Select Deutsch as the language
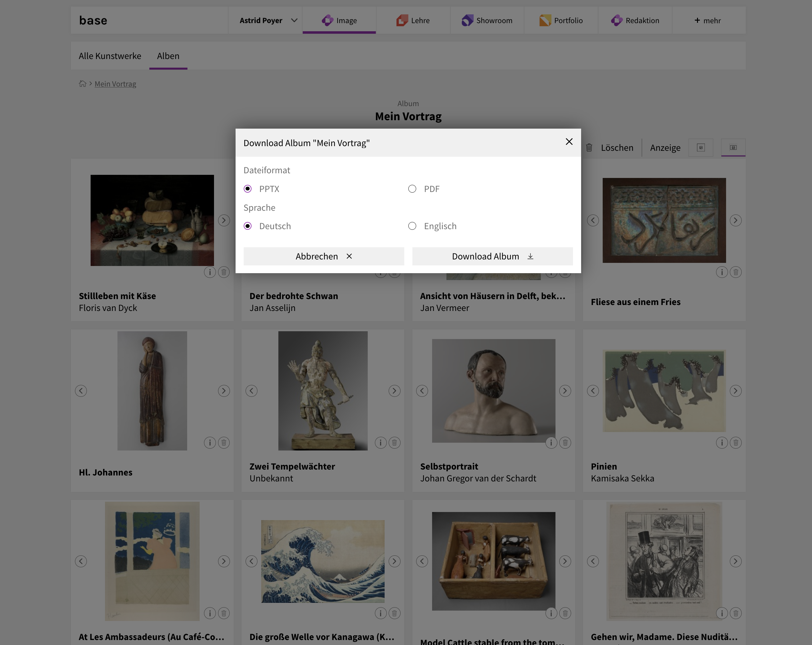The height and width of the screenshot is (645, 812). [247, 226]
